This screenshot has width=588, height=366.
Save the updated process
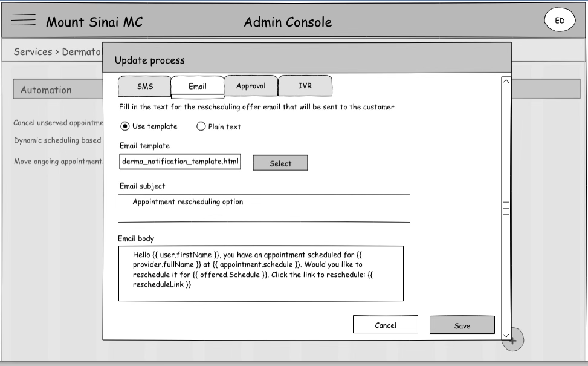(462, 325)
